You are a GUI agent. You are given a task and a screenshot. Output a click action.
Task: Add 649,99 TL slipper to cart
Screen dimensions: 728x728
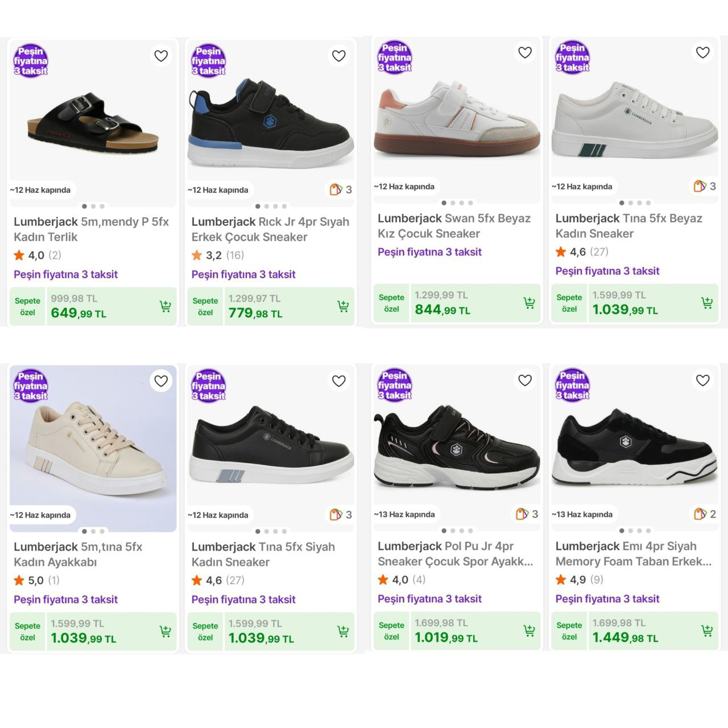pos(165,307)
